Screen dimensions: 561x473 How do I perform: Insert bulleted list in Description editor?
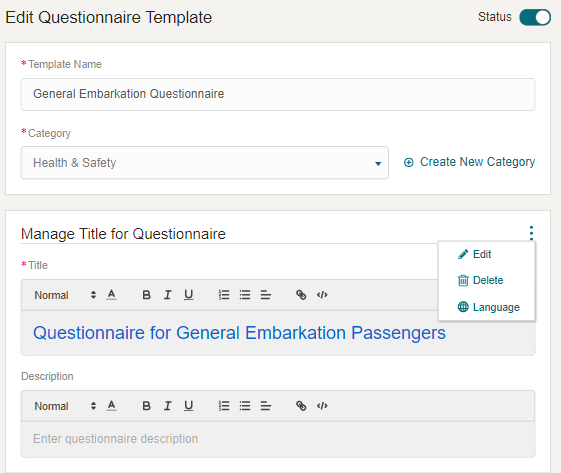click(x=245, y=406)
